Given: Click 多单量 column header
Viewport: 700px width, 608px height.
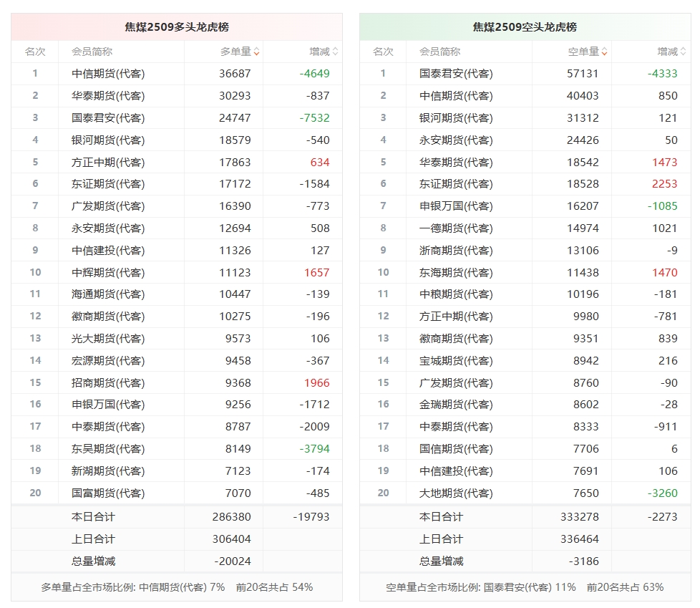Looking at the screenshot, I should click(x=235, y=52).
